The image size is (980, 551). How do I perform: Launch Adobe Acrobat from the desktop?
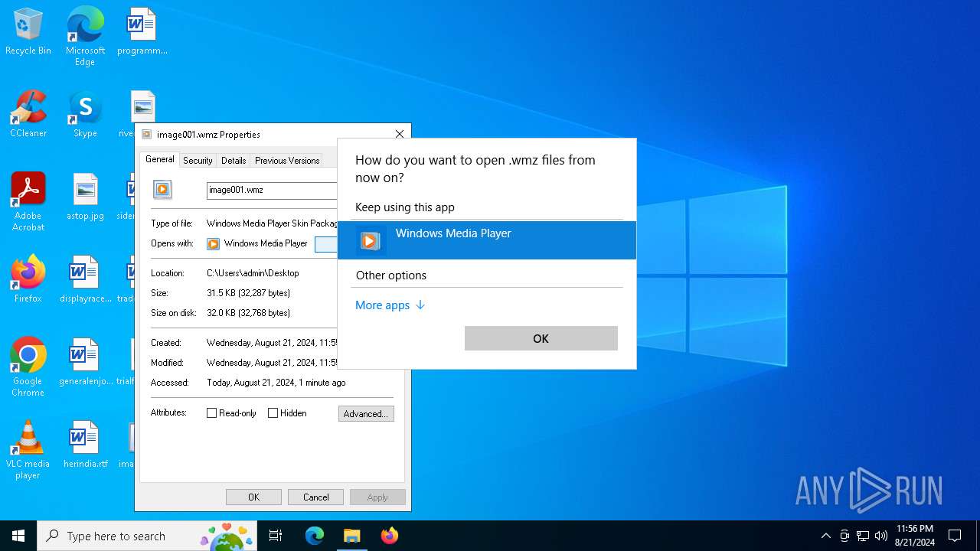coord(28,202)
